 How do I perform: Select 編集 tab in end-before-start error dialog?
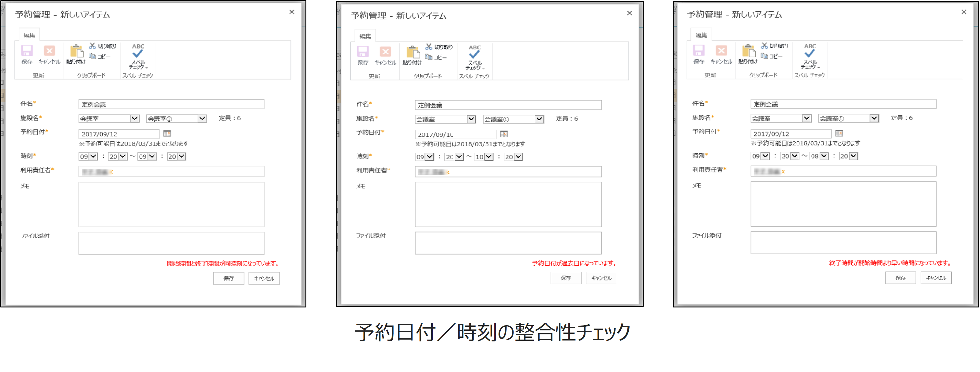(x=701, y=35)
